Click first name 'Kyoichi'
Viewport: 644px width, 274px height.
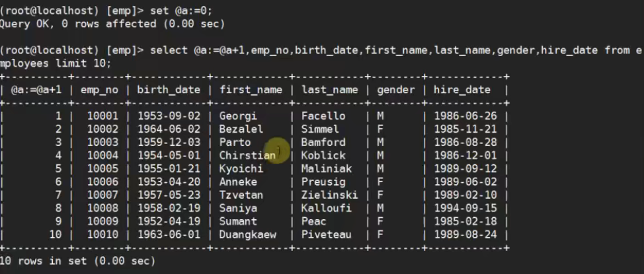tap(241, 169)
